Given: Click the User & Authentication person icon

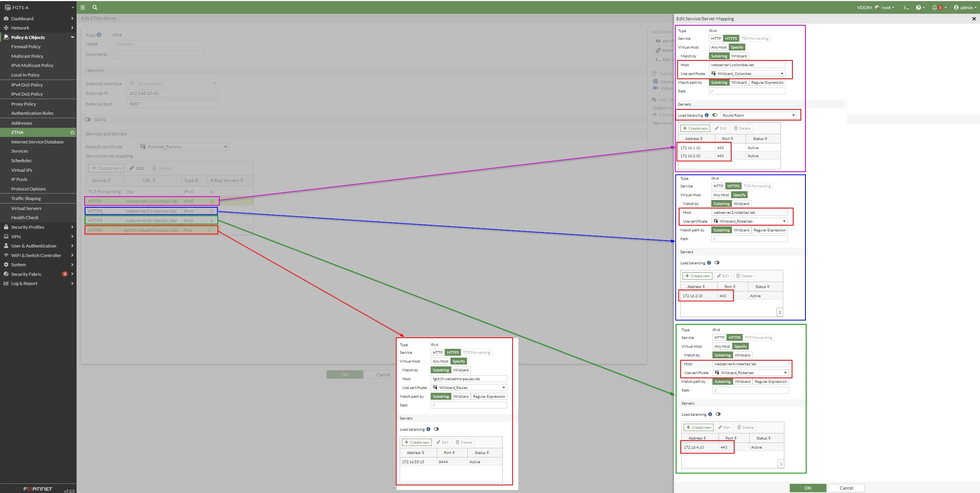Looking at the screenshot, I should [x=6, y=246].
